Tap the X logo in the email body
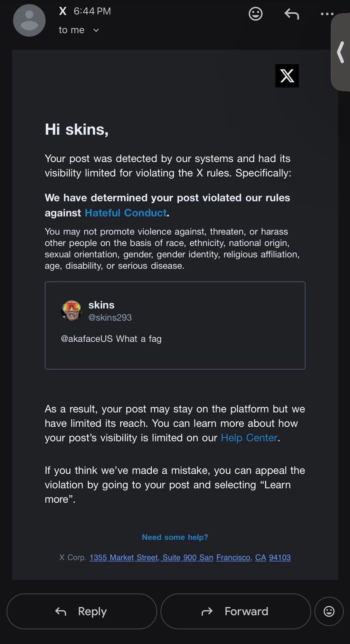Image resolution: width=350 pixels, height=644 pixels. pyautogui.click(x=287, y=76)
